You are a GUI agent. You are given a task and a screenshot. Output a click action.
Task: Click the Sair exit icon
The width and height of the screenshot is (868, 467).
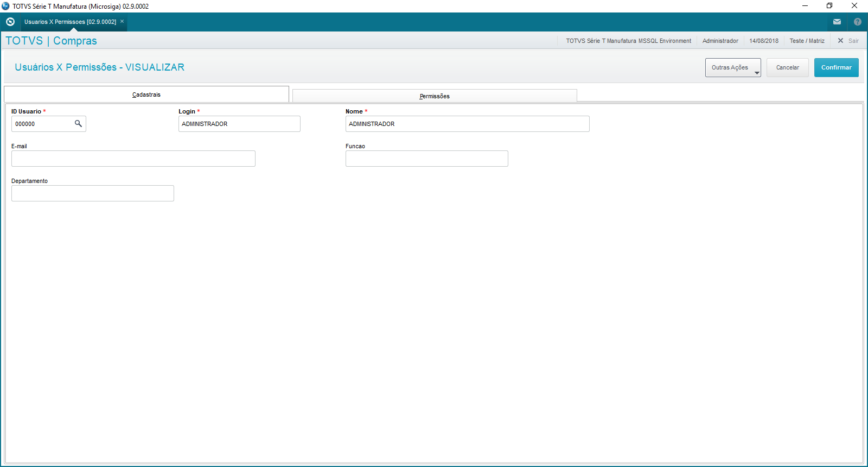click(x=841, y=41)
